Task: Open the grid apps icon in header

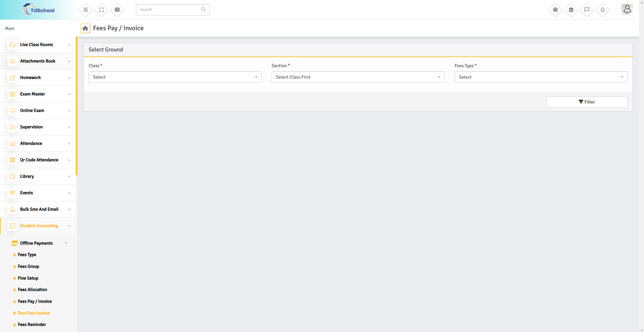Action: tap(117, 10)
